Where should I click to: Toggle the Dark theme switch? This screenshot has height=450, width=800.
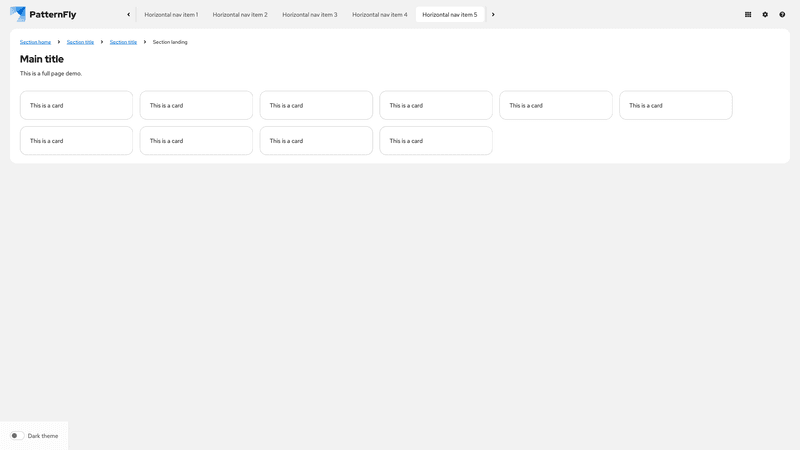click(17, 436)
